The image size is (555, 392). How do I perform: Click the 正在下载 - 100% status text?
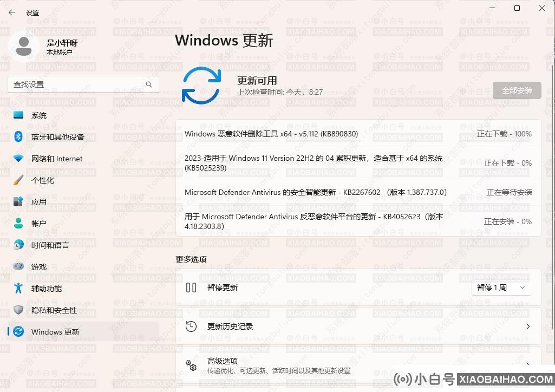pyautogui.click(x=505, y=134)
